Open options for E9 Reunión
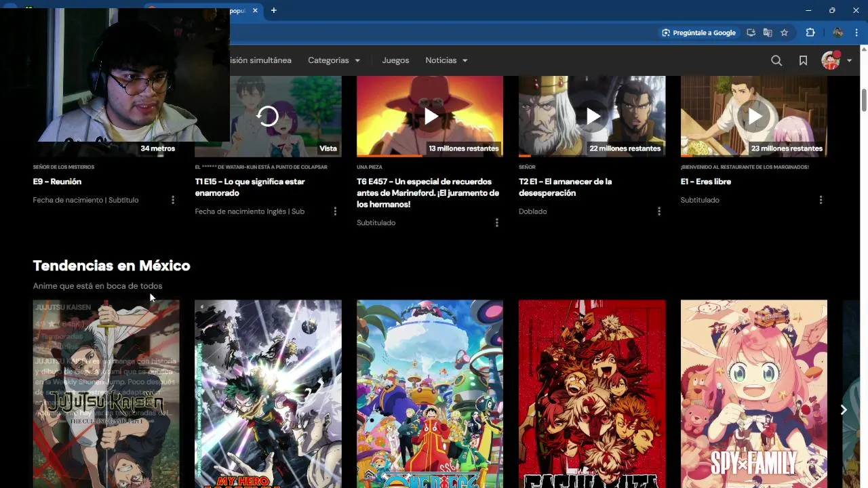The width and height of the screenshot is (868, 488). click(173, 200)
